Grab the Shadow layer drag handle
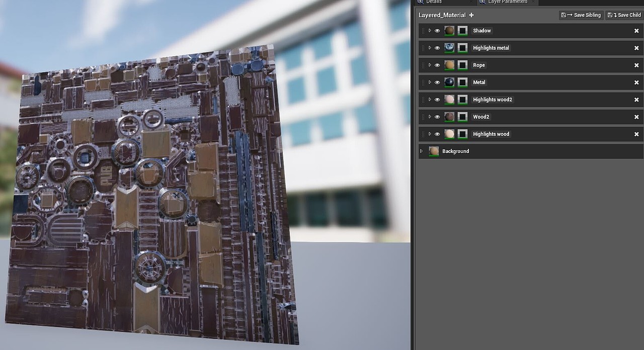The image size is (644, 350). click(x=423, y=31)
